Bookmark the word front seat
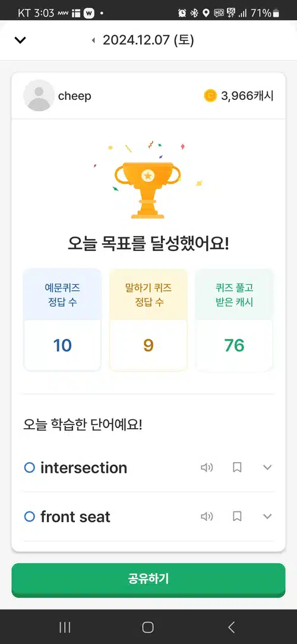 [237, 516]
